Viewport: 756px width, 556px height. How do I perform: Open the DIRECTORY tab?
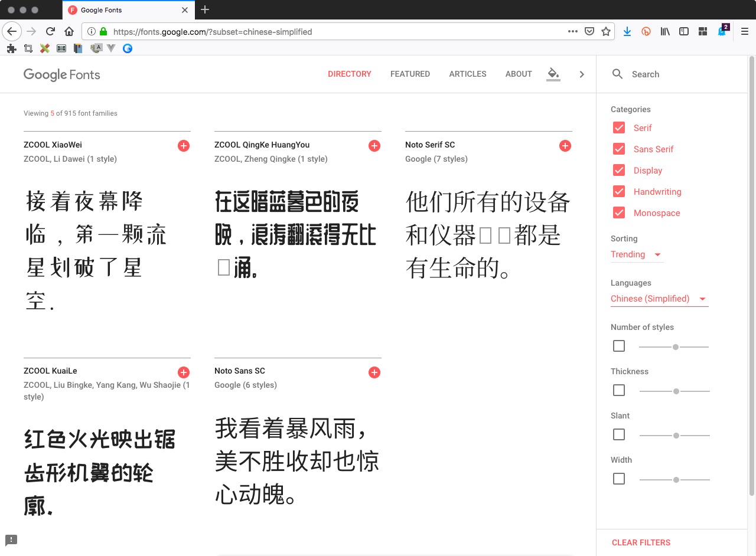350,74
